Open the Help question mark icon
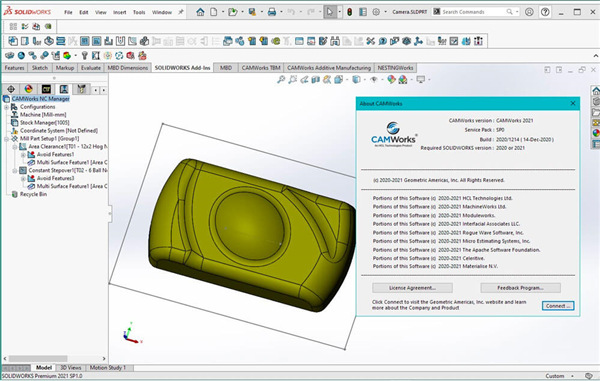Screen dimensions: 600x381 545,12
